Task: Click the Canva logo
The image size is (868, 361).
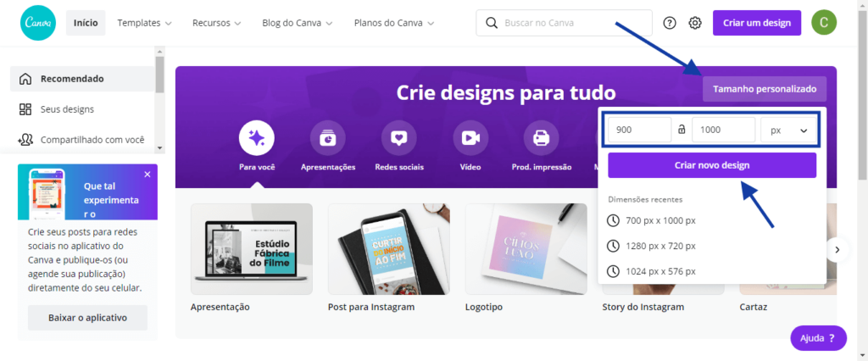Action: (38, 23)
